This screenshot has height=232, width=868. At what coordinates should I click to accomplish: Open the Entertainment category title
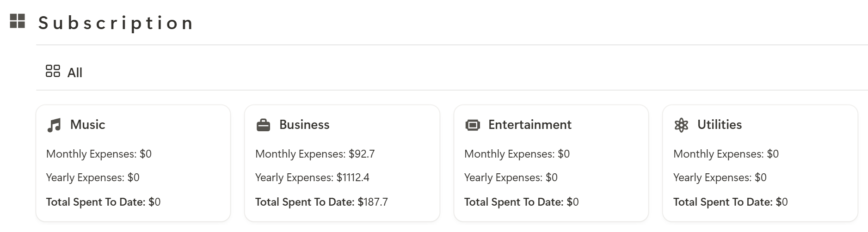tap(530, 125)
